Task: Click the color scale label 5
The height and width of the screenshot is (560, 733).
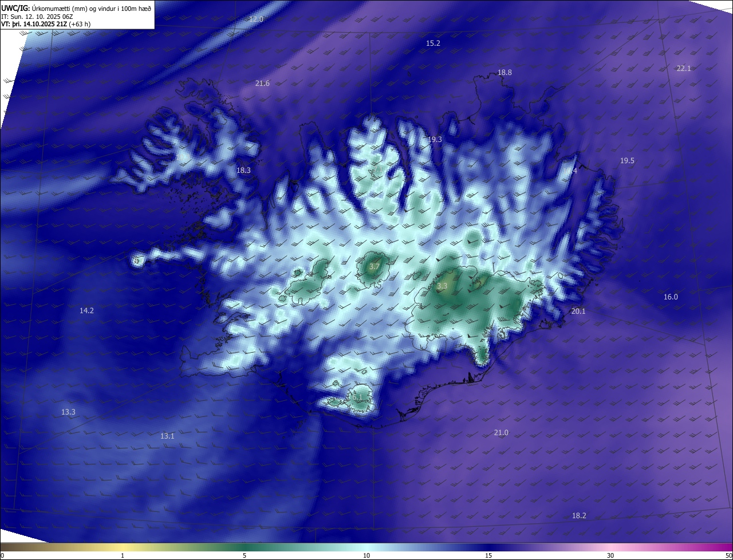Action: point(245,555)
